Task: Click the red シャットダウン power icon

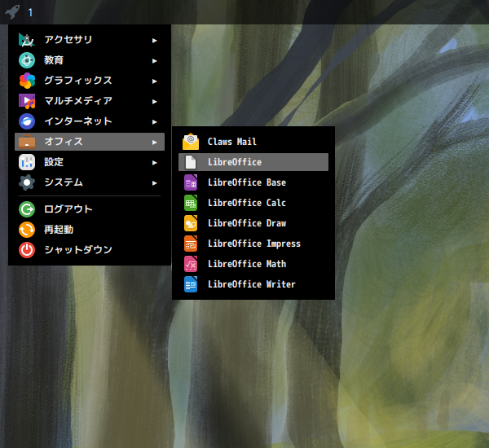Action: pyautogui.click(x=27, y=250)
